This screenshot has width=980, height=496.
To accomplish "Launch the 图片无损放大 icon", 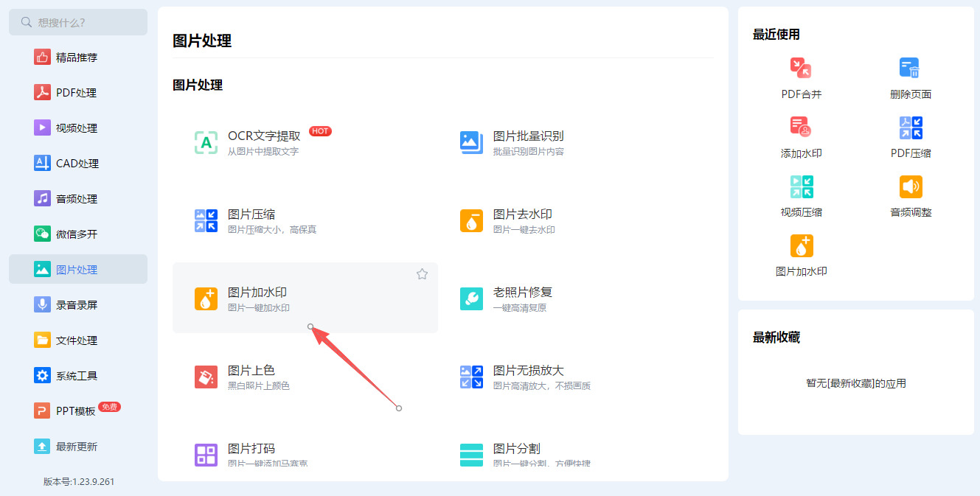I will tap(471, 377).
